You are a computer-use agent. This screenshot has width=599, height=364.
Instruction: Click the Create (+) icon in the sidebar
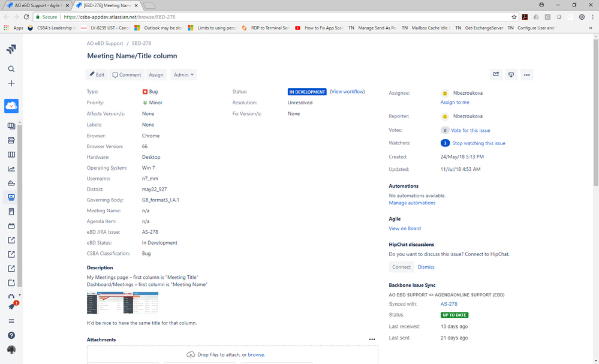(11, 83)
